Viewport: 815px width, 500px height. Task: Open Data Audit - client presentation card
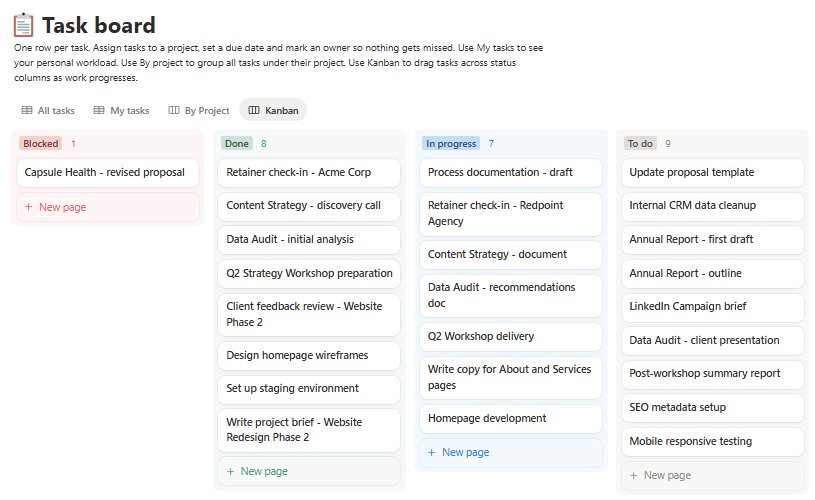[713, 340]
